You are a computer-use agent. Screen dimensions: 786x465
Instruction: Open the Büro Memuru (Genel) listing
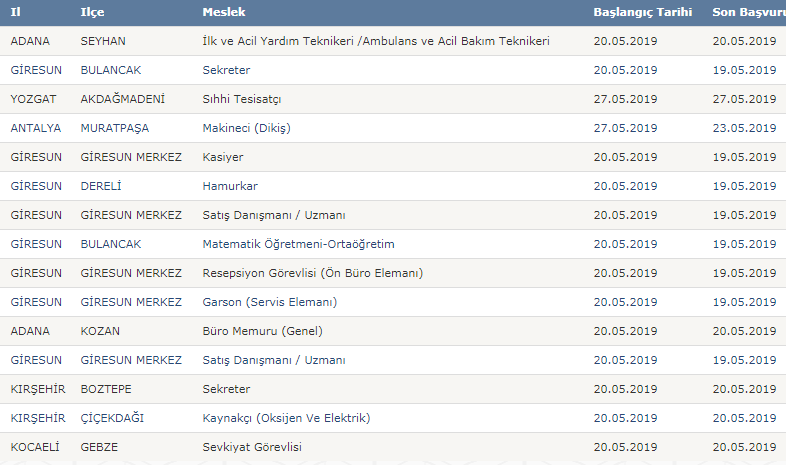[x=262, y=331]
